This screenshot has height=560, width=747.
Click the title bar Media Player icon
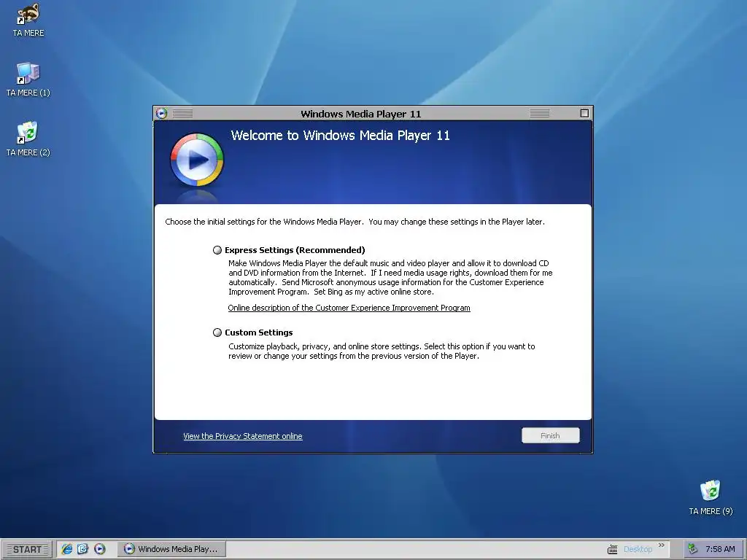[x=161, y=113]
